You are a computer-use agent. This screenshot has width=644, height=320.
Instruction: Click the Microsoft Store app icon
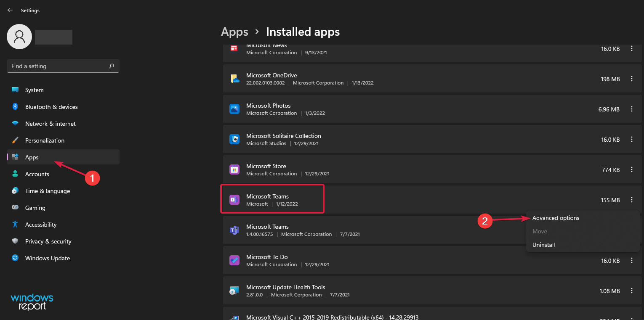pos(234,170)
